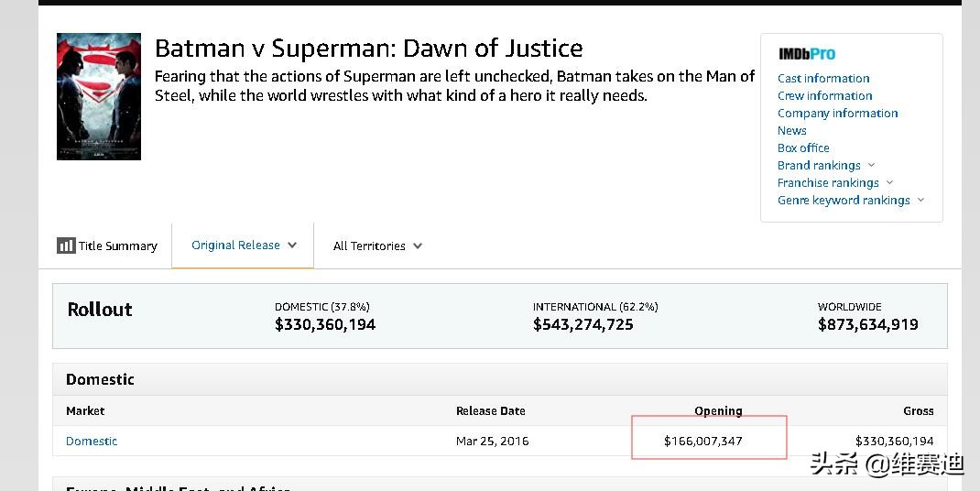Click the Domestic market link
The image size is (980, 491).
click(x=92, y=441)
